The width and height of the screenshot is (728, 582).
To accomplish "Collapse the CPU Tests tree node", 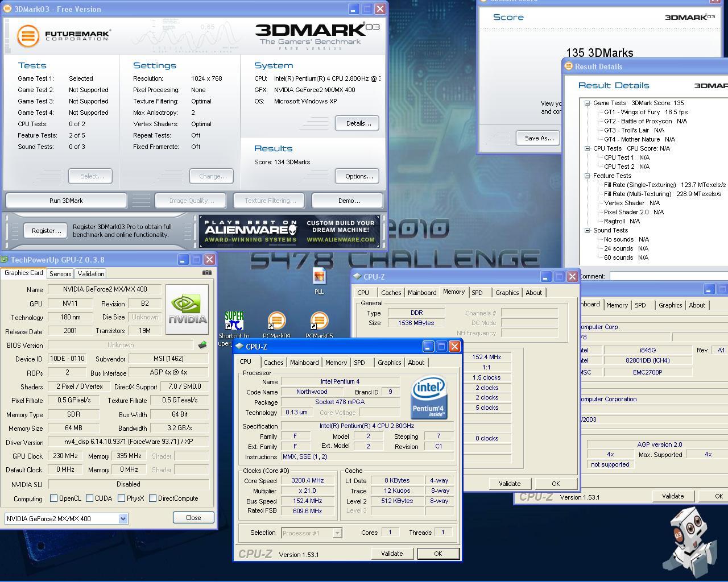I will (587, 148).
